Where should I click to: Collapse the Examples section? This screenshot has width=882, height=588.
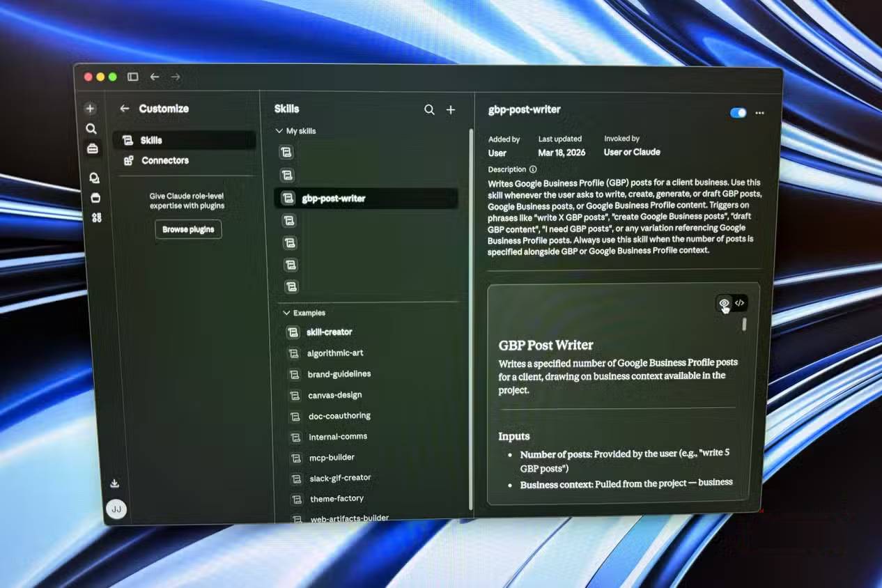[304, 313]
